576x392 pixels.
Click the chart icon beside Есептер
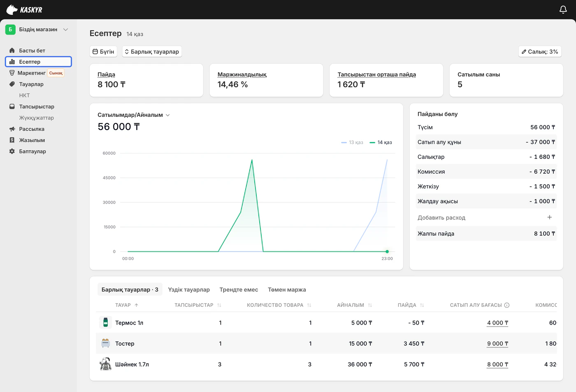coord(12,62)
